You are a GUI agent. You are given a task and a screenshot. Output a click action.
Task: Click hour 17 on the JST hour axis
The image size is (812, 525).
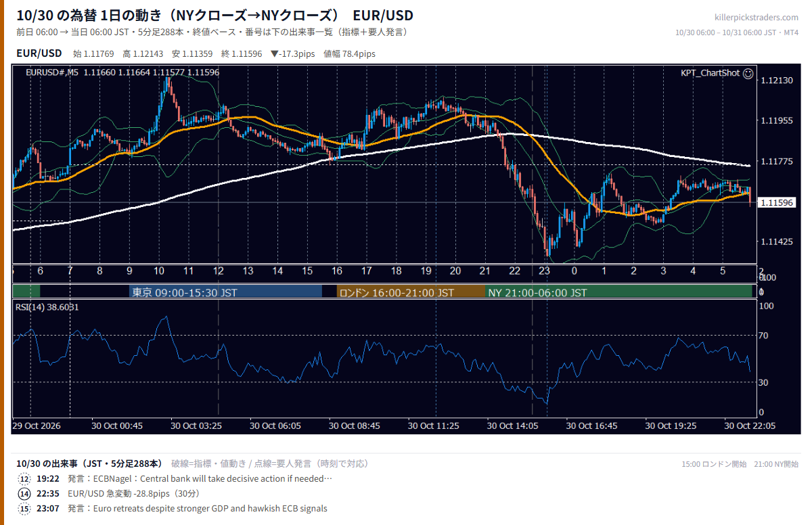click(x=366, y=271)
